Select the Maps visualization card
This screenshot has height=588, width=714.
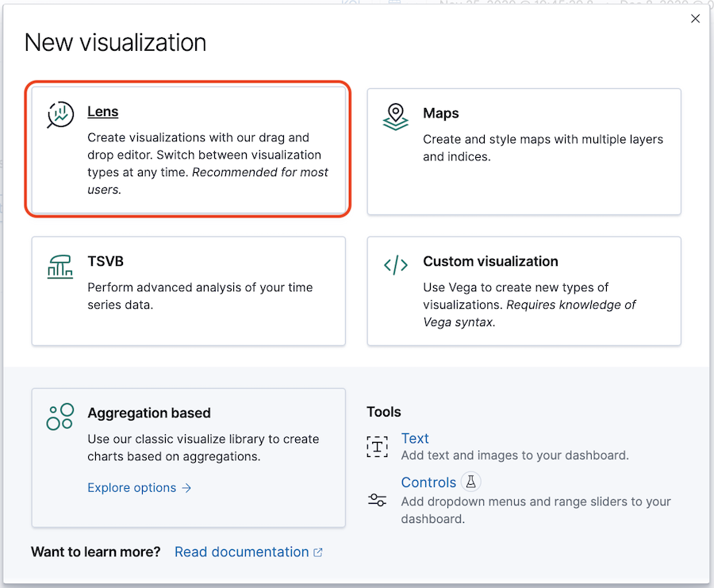click(x=524, y=151)
